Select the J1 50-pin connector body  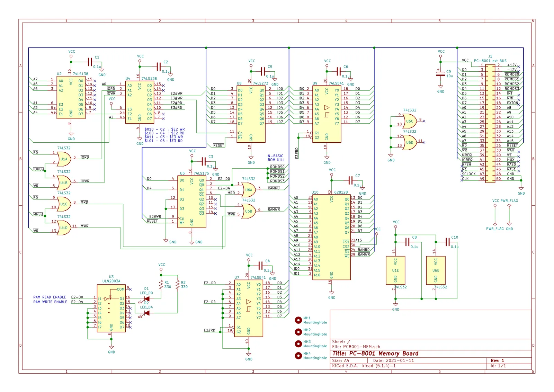490,123
